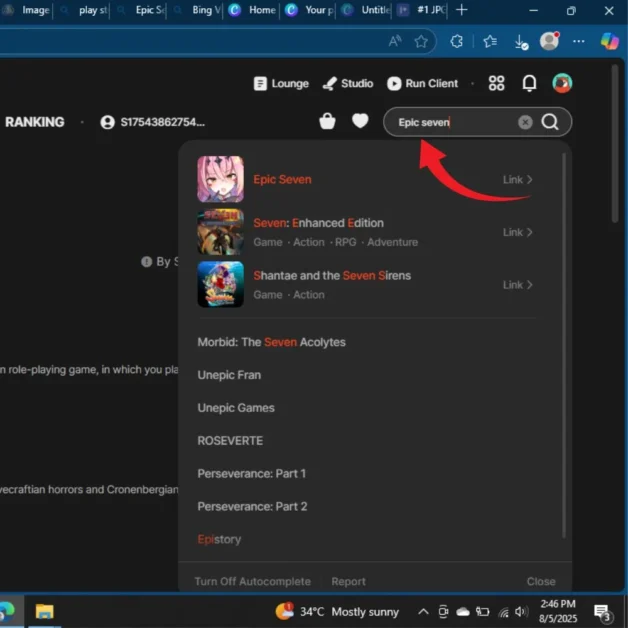
Task: Open the Link for Shantae Seven Sirens
Action: [x=517, y=285]
